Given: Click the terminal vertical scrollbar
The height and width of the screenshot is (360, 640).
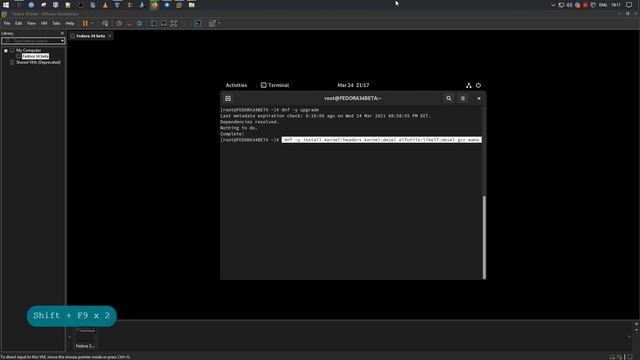Looking at the screenshot, I should (x=484, y=237).
